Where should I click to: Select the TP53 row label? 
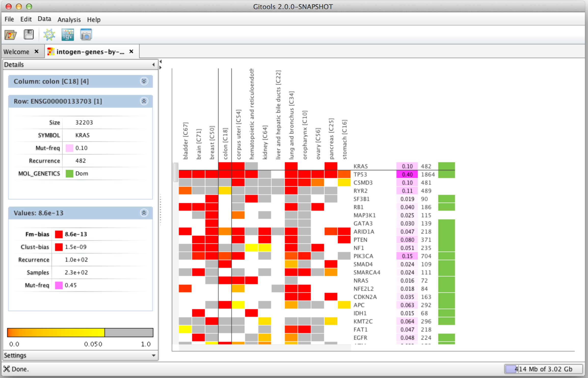coord(360,174)
